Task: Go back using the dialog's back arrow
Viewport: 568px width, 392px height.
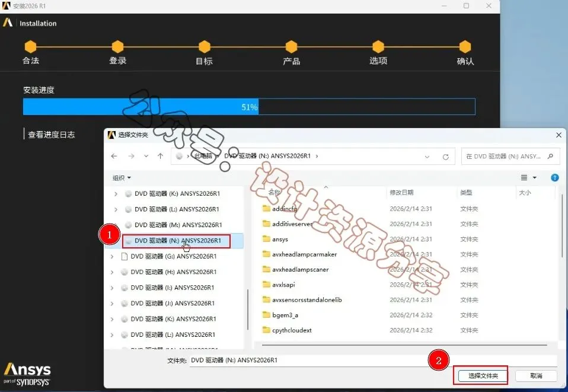Action: 114,156
